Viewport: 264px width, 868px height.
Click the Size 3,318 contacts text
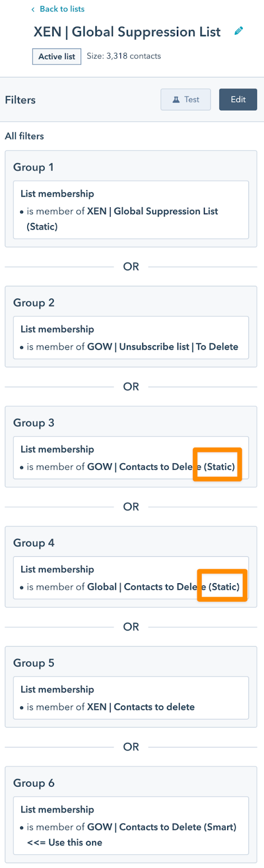click(124, 56)
